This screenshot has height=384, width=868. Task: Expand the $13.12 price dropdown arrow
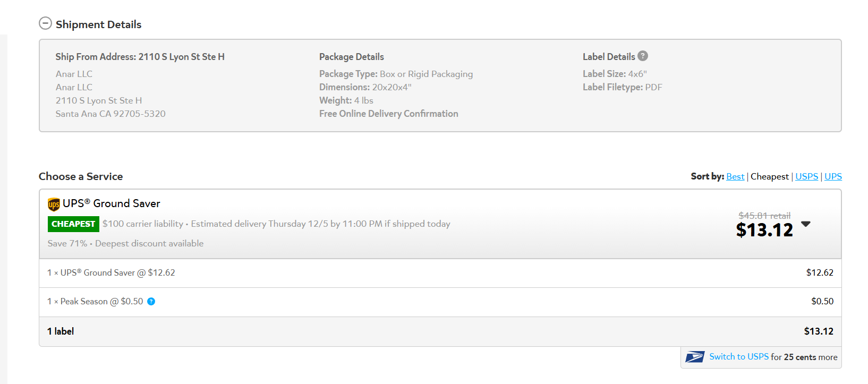tap(806, 224)
